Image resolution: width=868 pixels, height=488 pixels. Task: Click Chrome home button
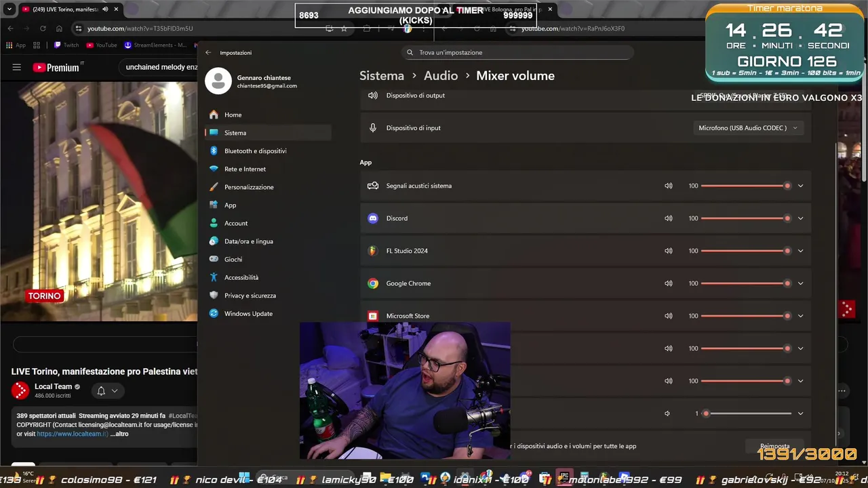59,28
